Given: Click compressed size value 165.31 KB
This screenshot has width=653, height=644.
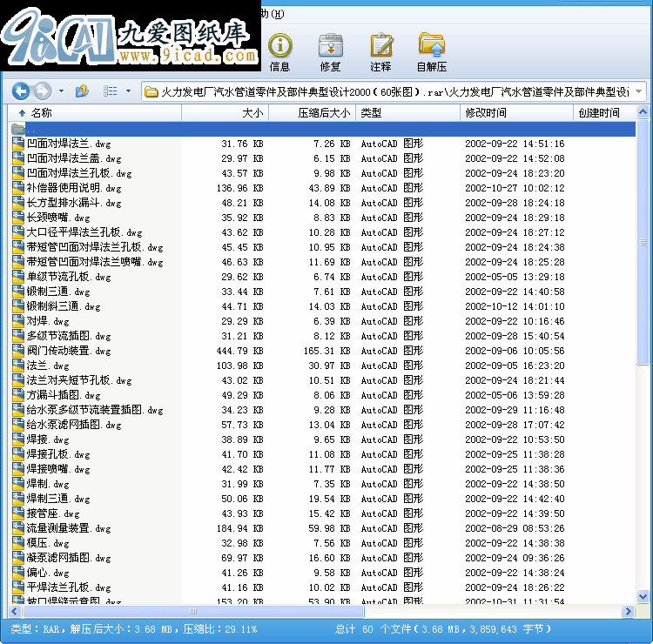Looking at the screenshot, I should pos(326,351).
